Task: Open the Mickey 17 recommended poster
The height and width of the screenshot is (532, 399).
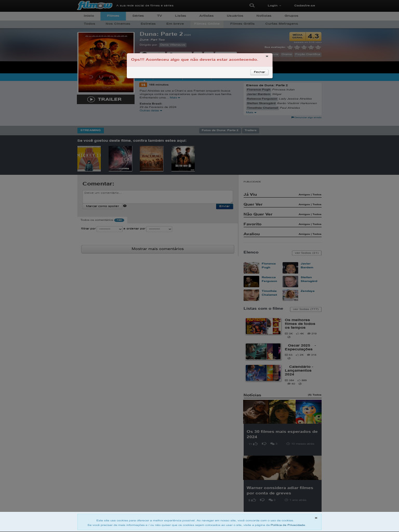Action: [89, 158]
